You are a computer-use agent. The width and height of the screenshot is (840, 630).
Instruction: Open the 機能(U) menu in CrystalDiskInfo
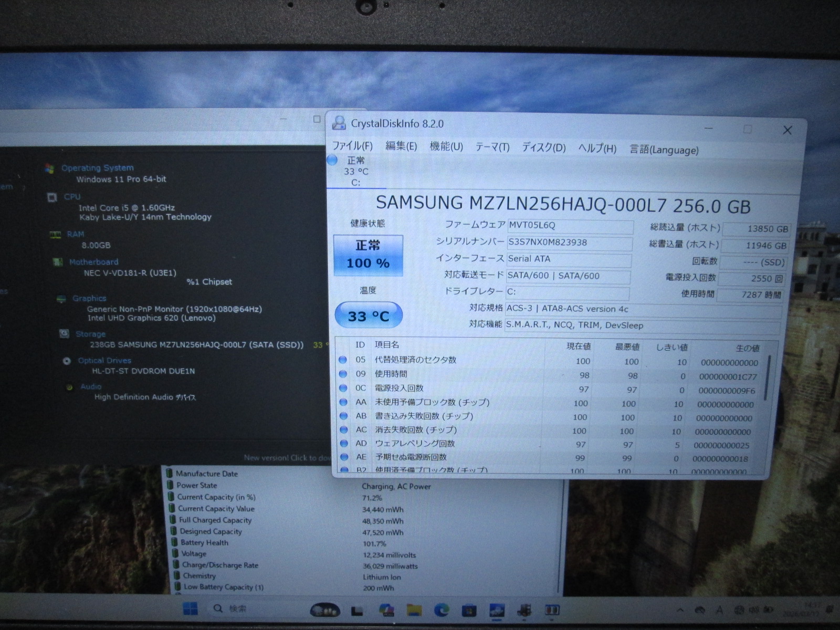[446, 146]
